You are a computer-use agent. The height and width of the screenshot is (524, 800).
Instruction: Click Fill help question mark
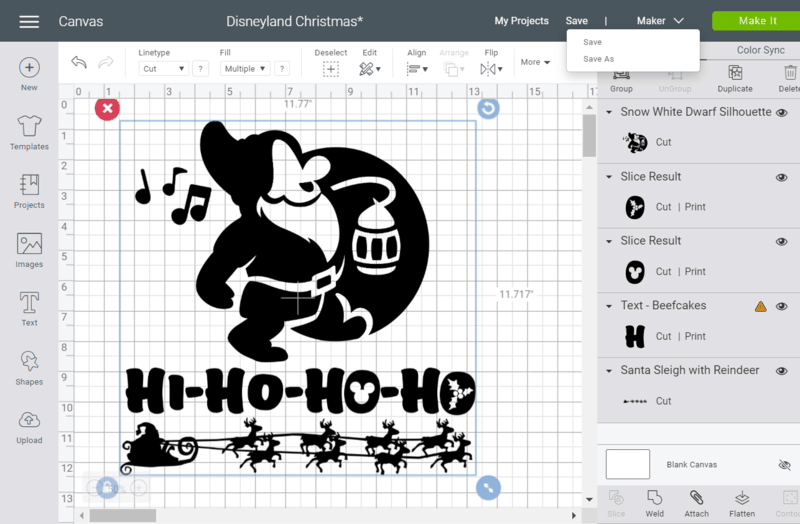(x=282, y=69)
